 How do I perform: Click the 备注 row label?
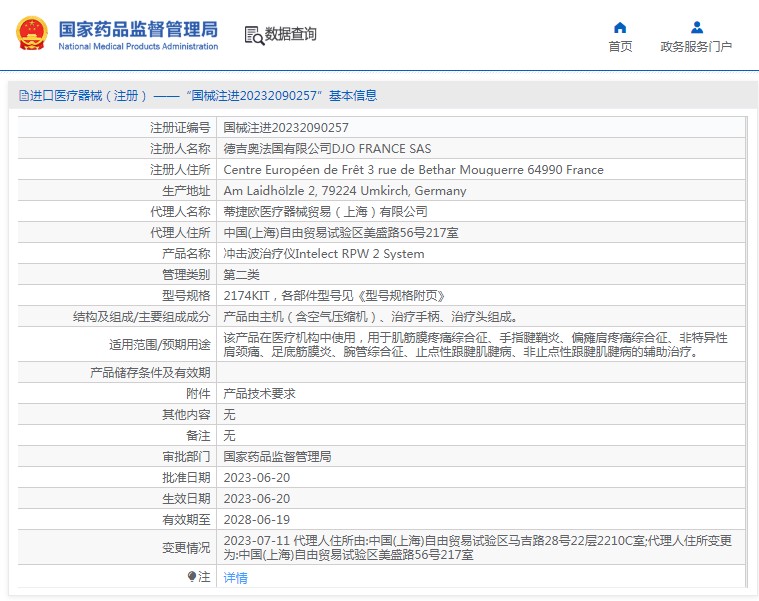click(x=198, y=436)
